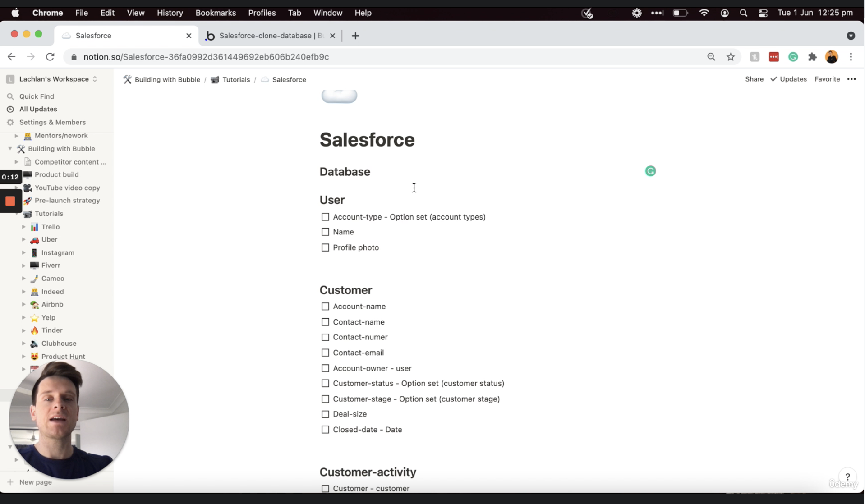Open the Window menu
The image size is (865, 504).
click(328, 13)
